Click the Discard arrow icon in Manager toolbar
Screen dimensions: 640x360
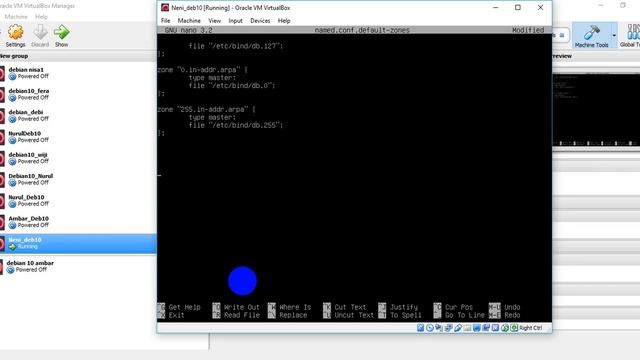pos(40,32)
